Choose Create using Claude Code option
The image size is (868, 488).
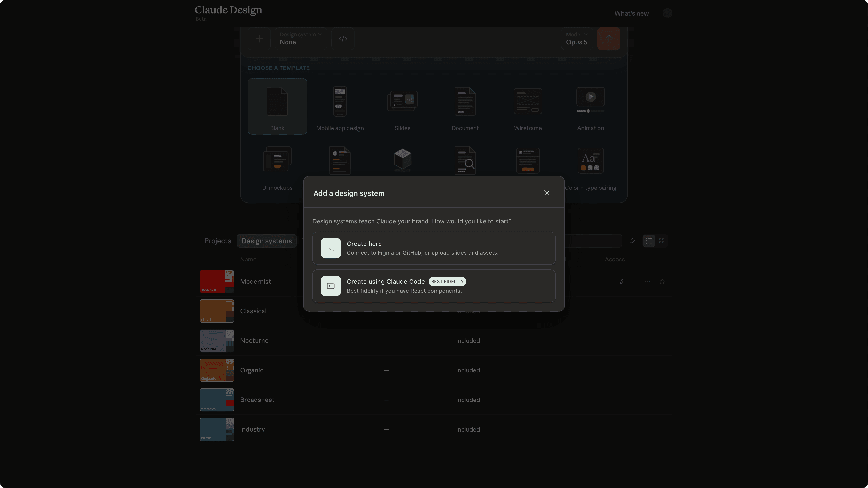pos(434,286)
